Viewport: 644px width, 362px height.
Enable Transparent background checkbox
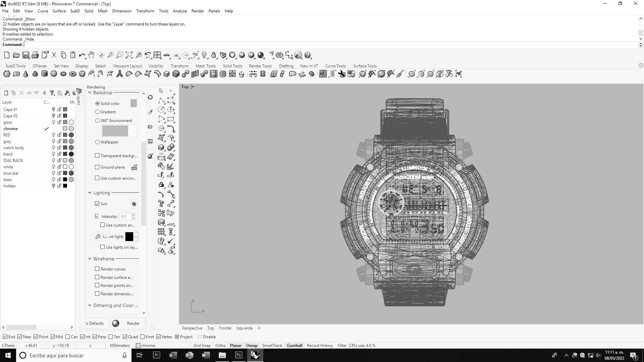coord(97,156)
